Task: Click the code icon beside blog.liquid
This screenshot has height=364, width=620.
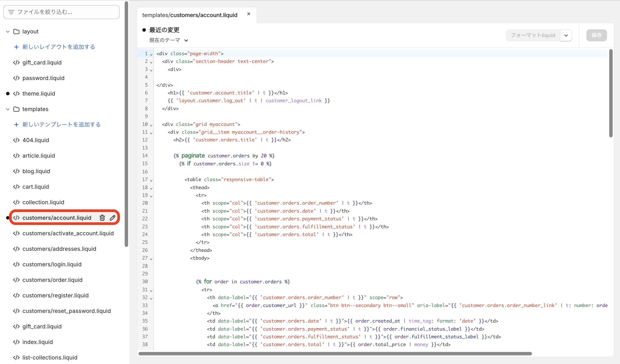Action: point(16,171)
